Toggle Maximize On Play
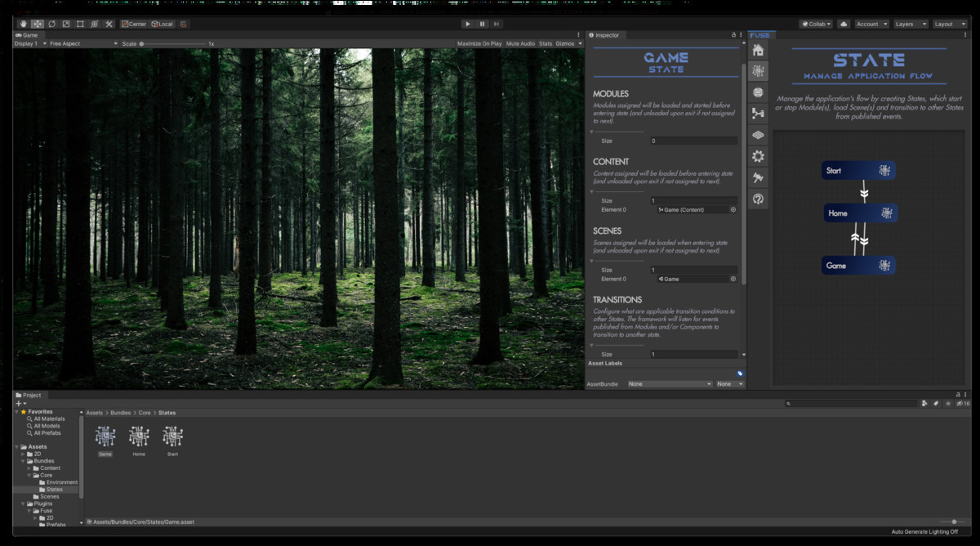 (x=479, y=43)
